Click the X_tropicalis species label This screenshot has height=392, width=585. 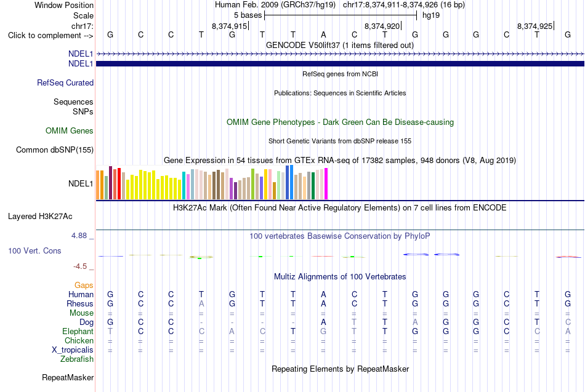(73, 350)
